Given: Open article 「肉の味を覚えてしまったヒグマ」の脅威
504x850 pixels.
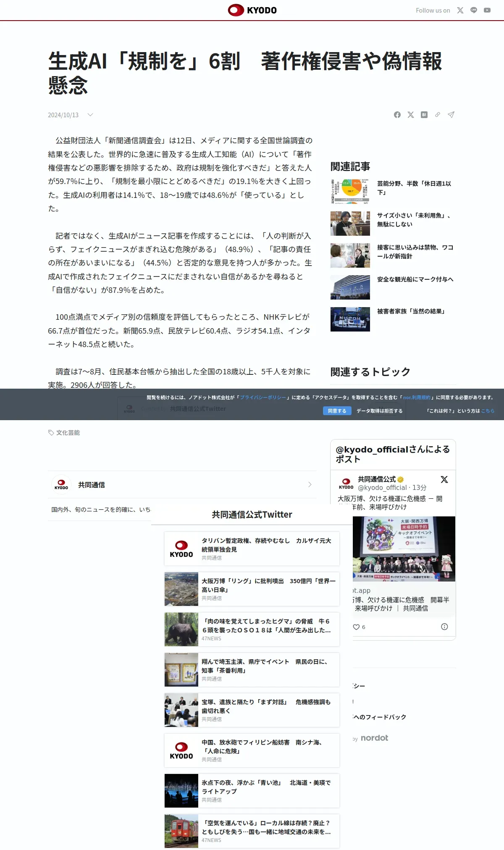Looking at the screenshot, I should pos(252,629).
